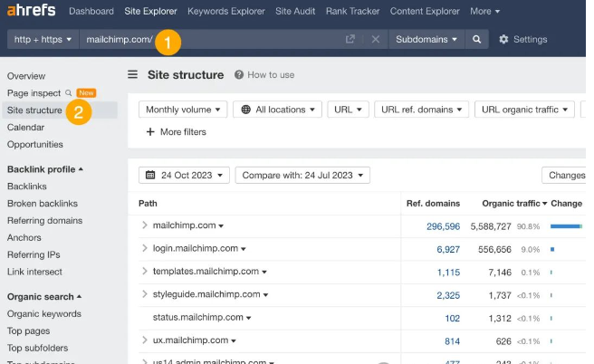Screen dimensions: 594x364
Task: Go to Site Audit in top menu
Action: pyautogui.click(x=294, y=11)
